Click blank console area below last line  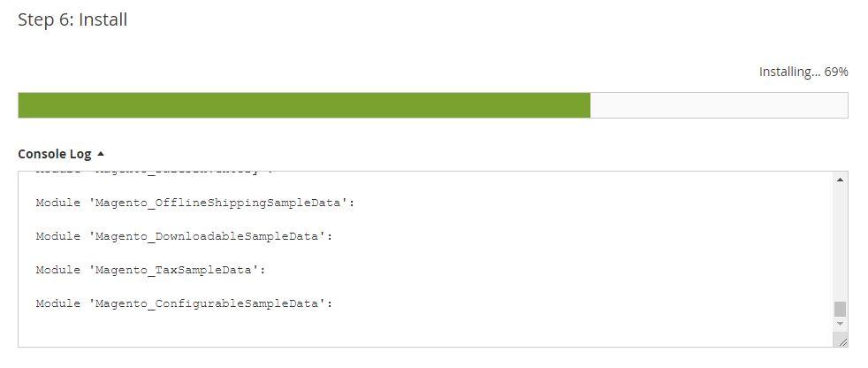(425, 328)
